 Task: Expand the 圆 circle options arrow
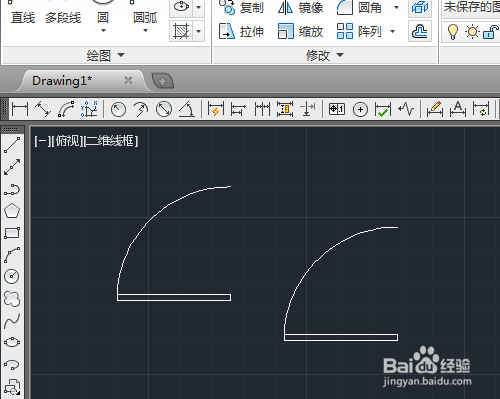click(x=103, y=31)
